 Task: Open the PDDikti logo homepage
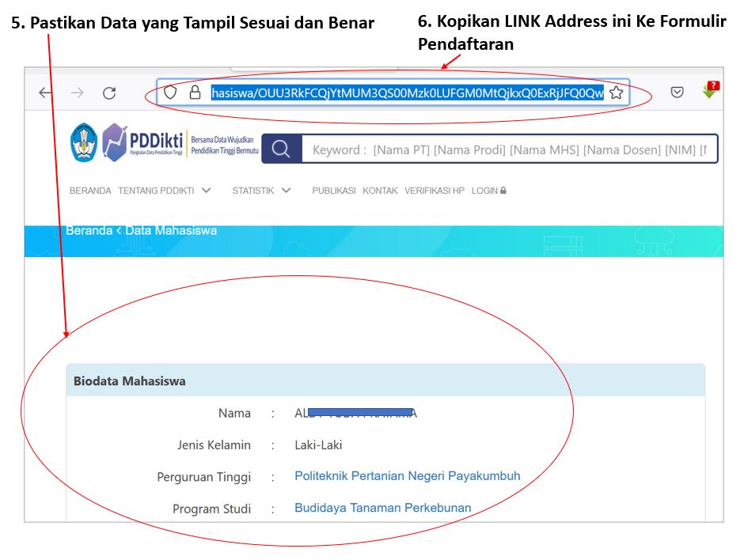pos(142,142)
